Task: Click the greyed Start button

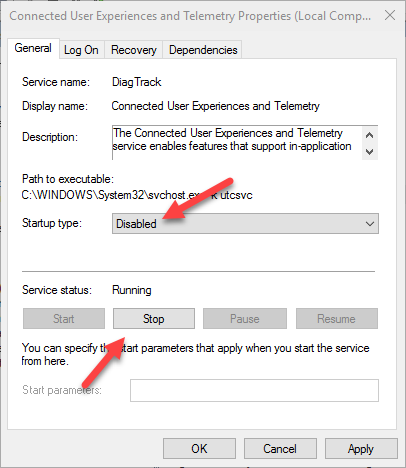Action: 64,319
